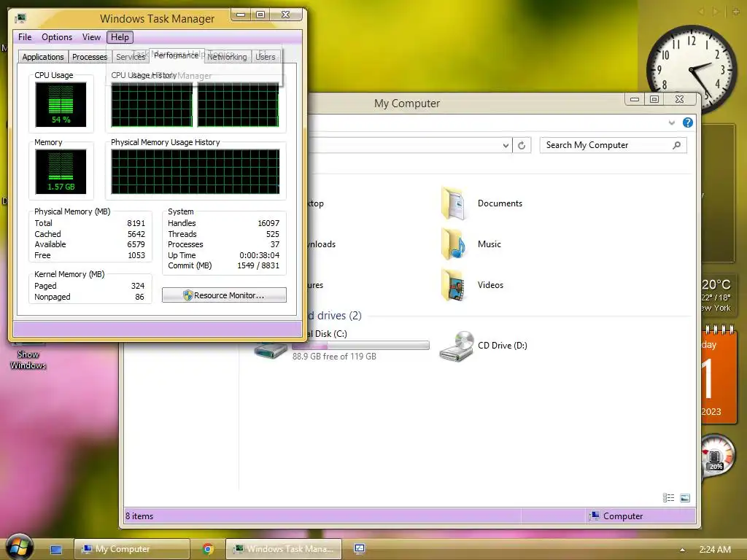Switch to the Users tab
This screenshot has width=747, height=560.
266,57
